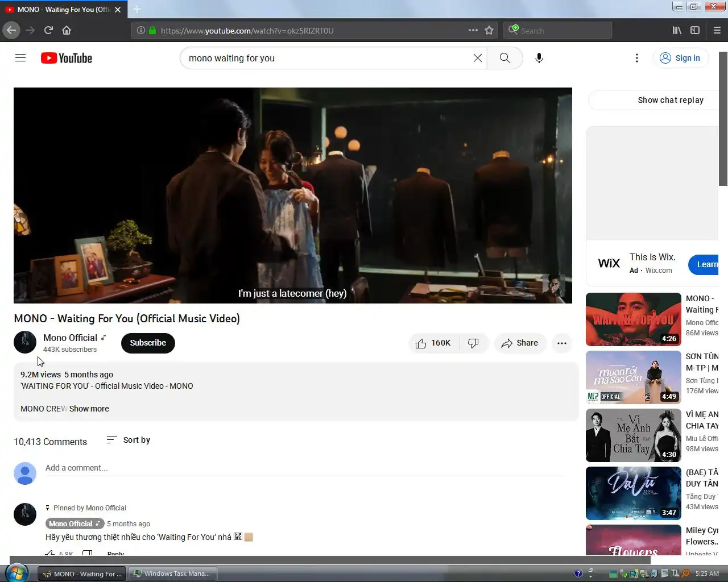Viewport: 728px width, 582px height.
Task: Click 'Pinned by Mono Official' label
Action: (x=90, y=508)
